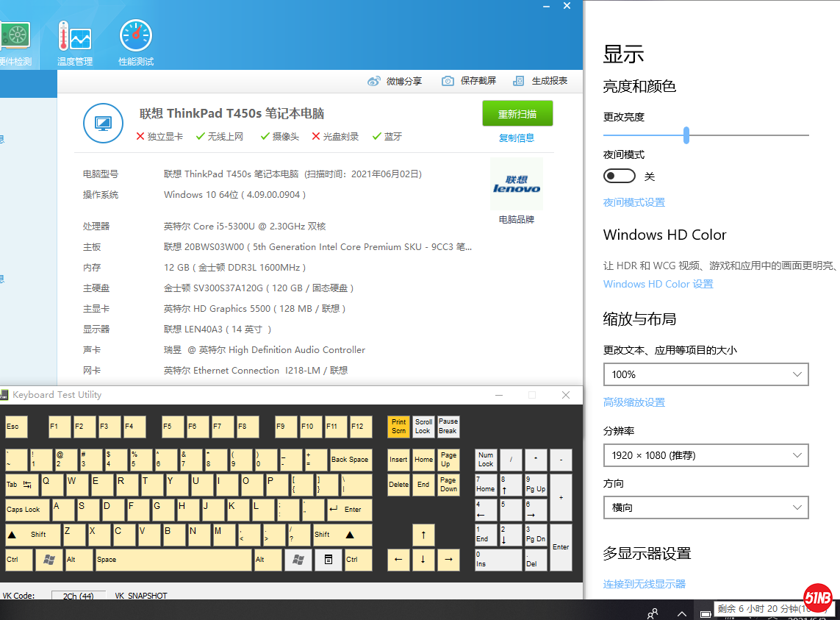Open the hardware detection tool

pos(16,43)
